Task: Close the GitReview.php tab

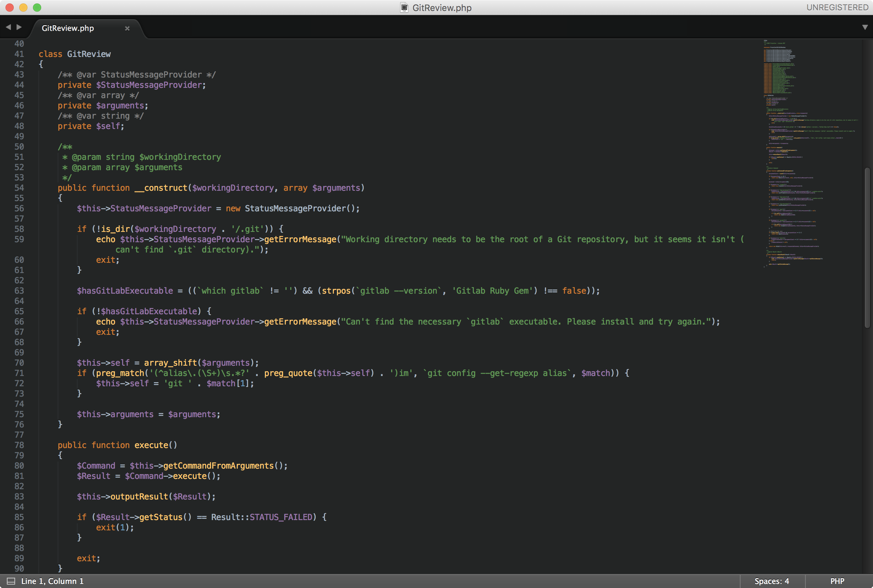Action: (x=127, y=28)
